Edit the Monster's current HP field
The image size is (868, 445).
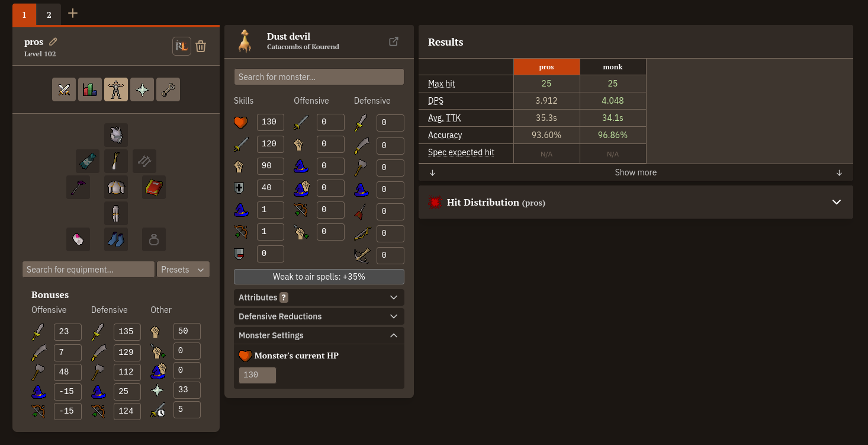(x=258, y=375)
